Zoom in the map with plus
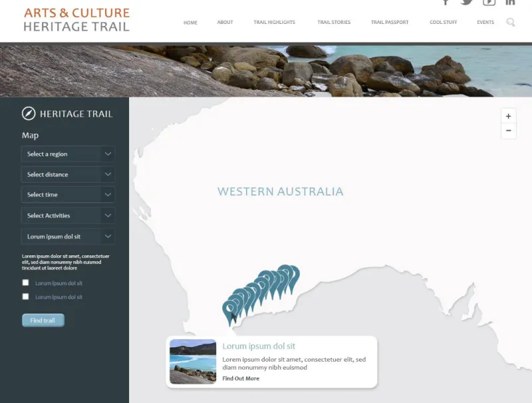 coord(508,116)
